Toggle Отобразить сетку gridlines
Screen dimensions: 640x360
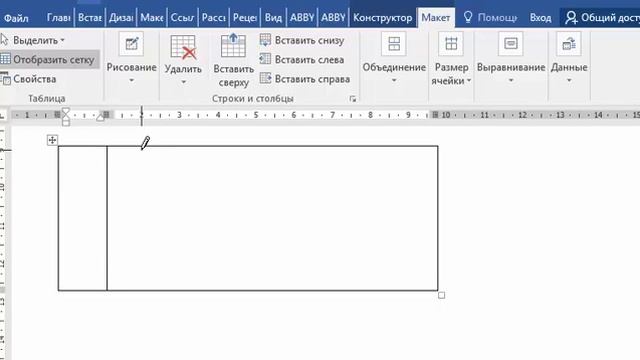(48, 60)
